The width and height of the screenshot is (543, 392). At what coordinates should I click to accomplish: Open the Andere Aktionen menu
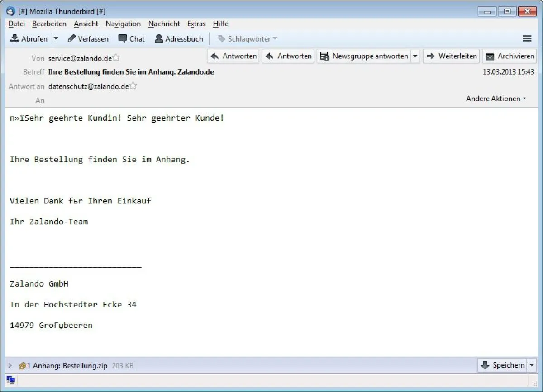tap(496, 98)
